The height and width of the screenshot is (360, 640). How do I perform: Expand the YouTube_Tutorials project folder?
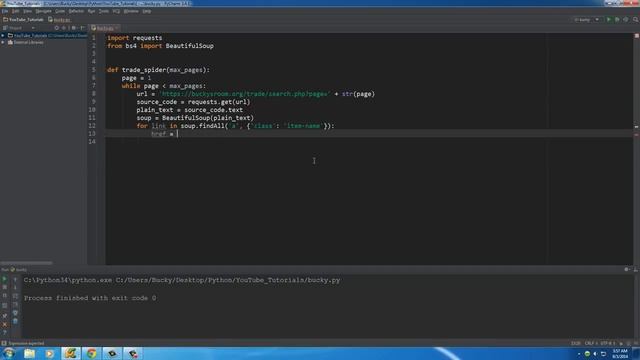click(3, 36)
